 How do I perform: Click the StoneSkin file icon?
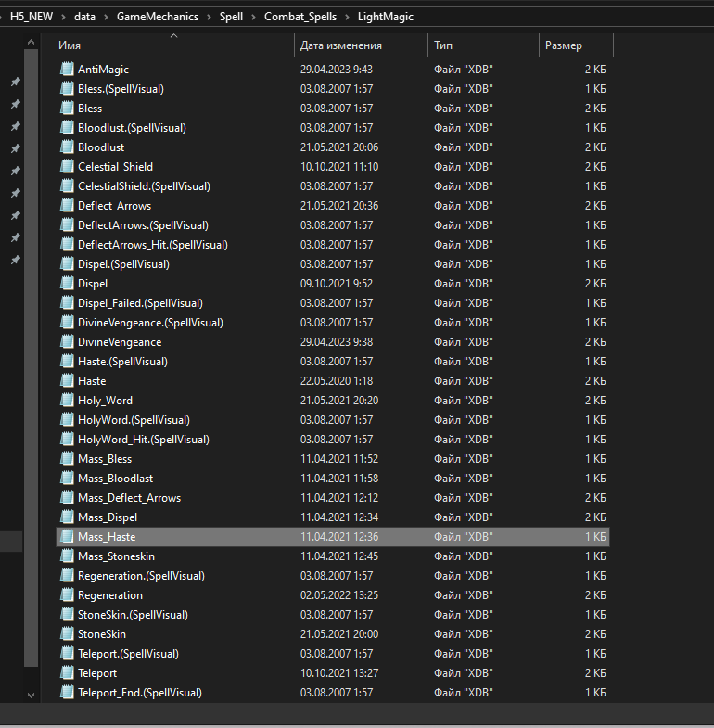pos(67,634)
